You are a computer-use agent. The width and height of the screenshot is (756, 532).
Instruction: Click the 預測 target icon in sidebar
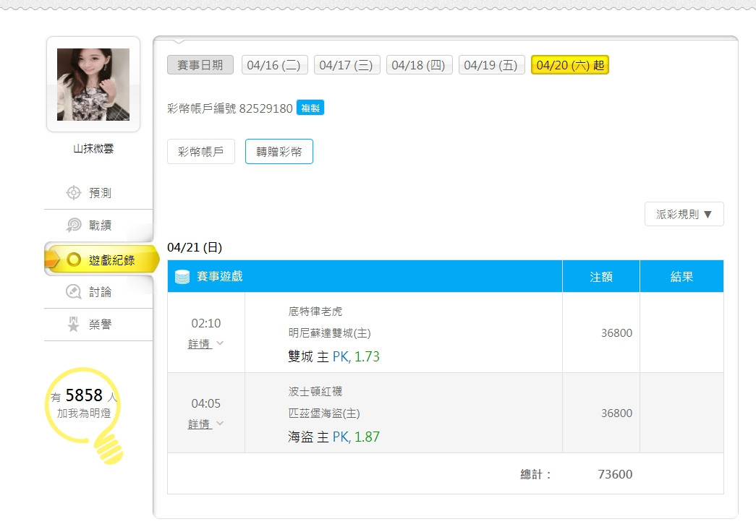(x=73, y=193)
